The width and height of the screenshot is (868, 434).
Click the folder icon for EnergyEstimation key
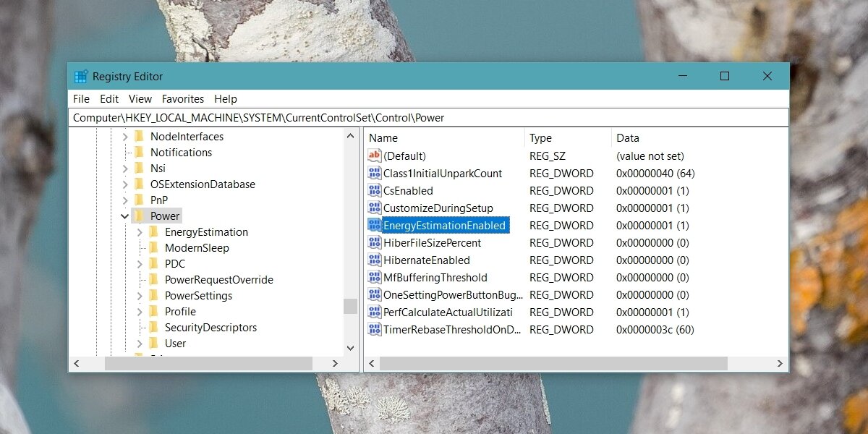153,232
